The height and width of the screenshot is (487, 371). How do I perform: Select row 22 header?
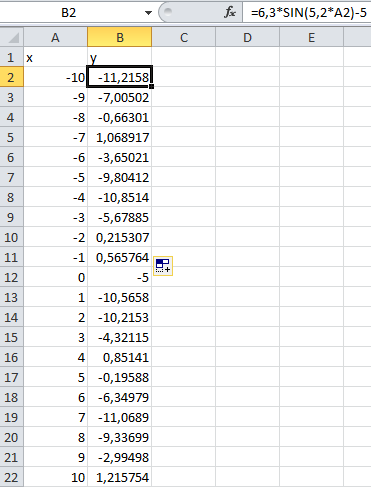[12, 477]
